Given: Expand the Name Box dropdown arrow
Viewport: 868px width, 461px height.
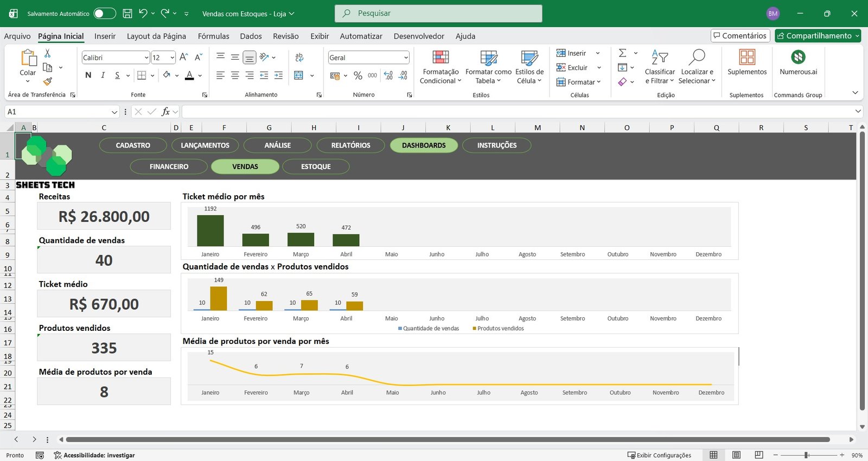Looking at the screenshot, I should coord(114,112).
